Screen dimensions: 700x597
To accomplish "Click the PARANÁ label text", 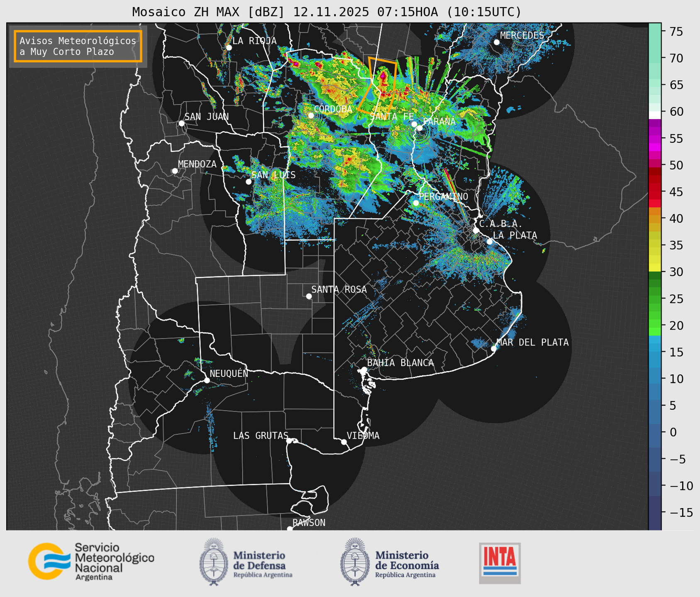I will click(439, 122).
